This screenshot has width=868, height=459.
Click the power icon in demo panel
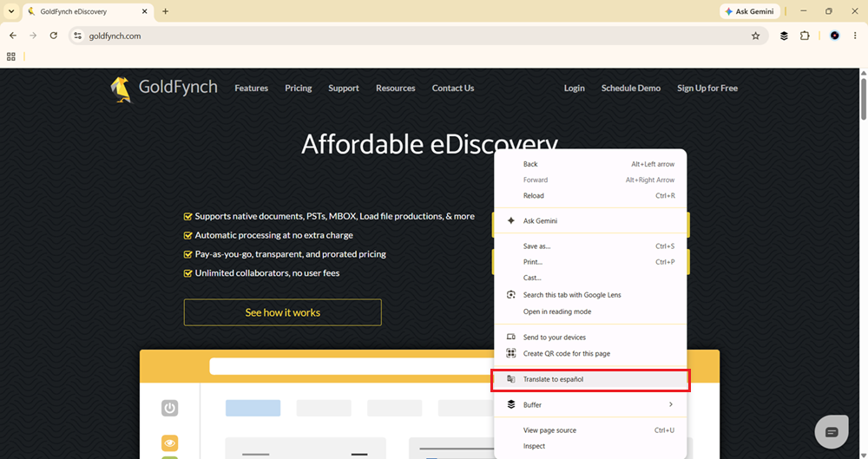pyautogui.click(x=170, y=408)
